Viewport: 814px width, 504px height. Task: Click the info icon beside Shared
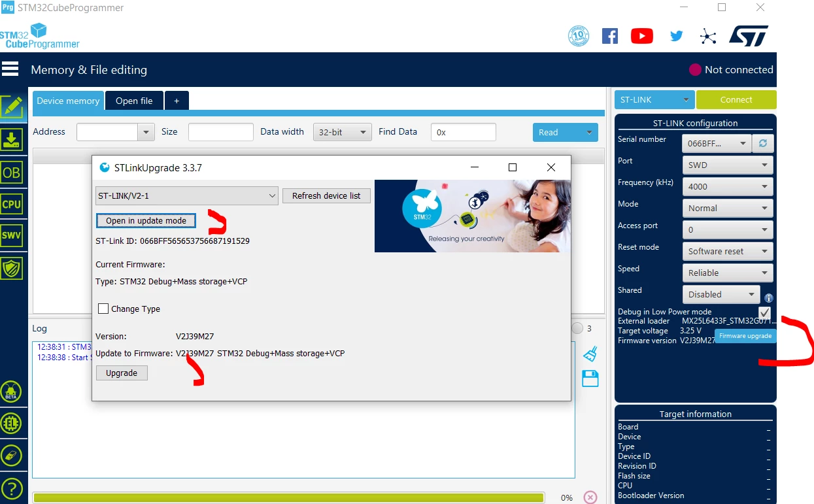pos(769,297)
